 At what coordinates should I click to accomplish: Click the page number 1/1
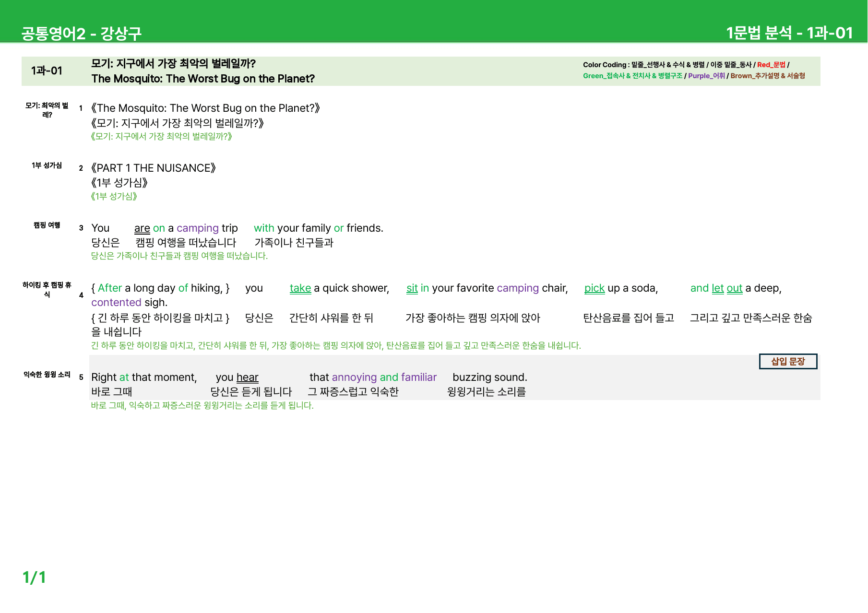(x=34, y=577)
